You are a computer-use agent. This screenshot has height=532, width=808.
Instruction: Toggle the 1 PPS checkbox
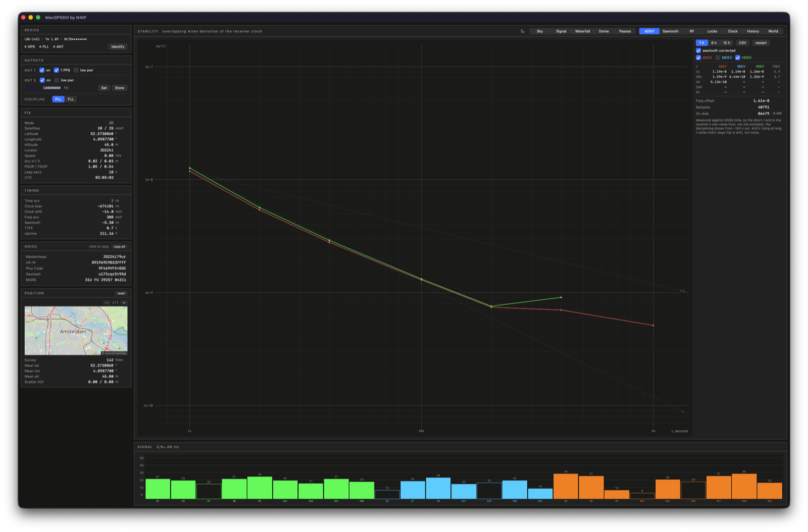(57, 70)
